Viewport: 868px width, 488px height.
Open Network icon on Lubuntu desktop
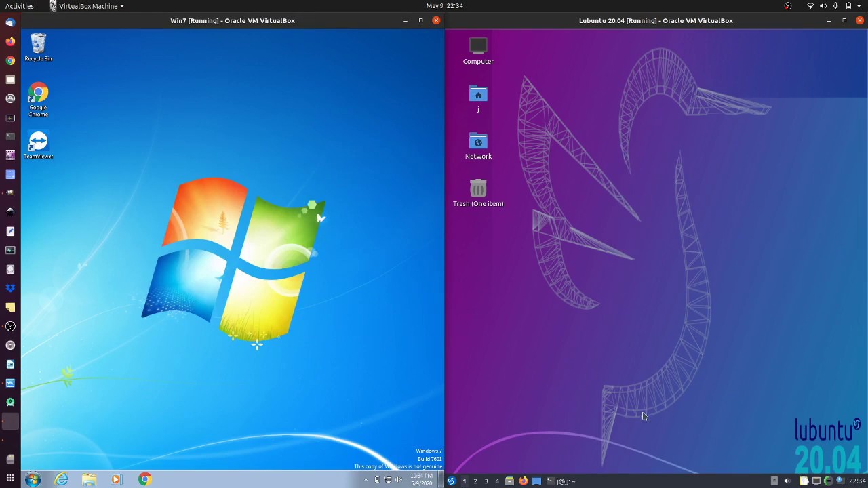pos(478,146)
